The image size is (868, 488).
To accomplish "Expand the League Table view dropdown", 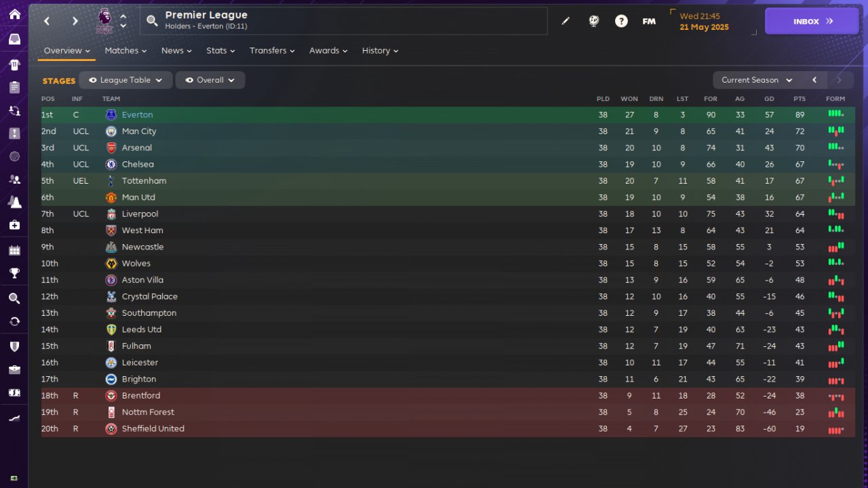I will pyautogui.click(x=126, y=80).
